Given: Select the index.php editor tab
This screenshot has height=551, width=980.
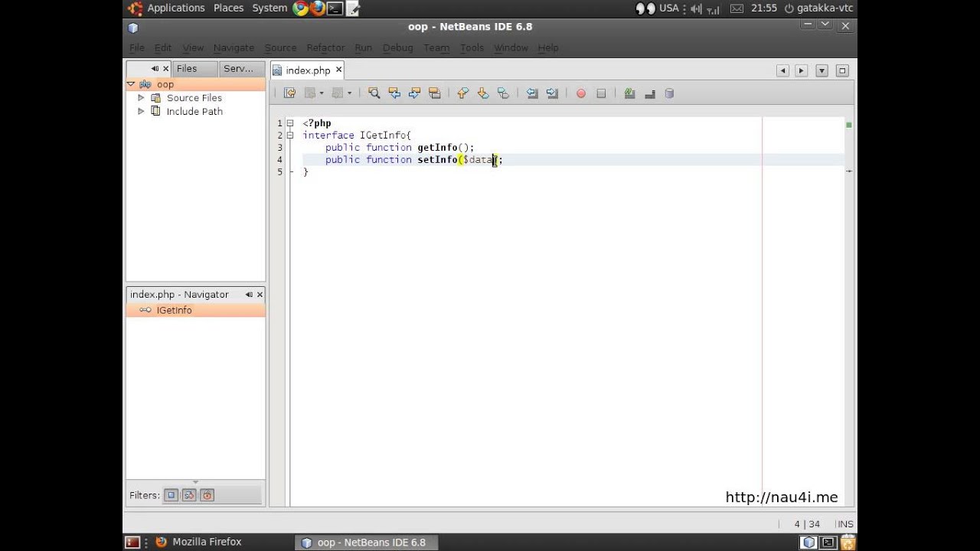Looking at the screenshot, I should [308, 70].
